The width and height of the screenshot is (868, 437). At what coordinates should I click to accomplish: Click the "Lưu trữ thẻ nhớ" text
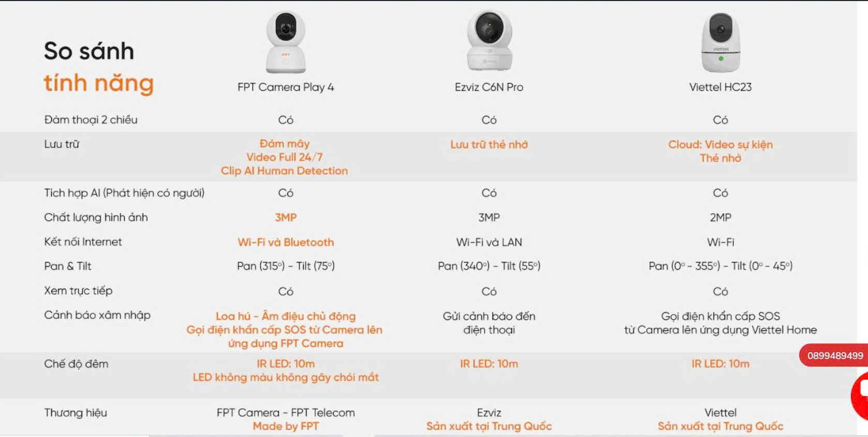(489, 145)
